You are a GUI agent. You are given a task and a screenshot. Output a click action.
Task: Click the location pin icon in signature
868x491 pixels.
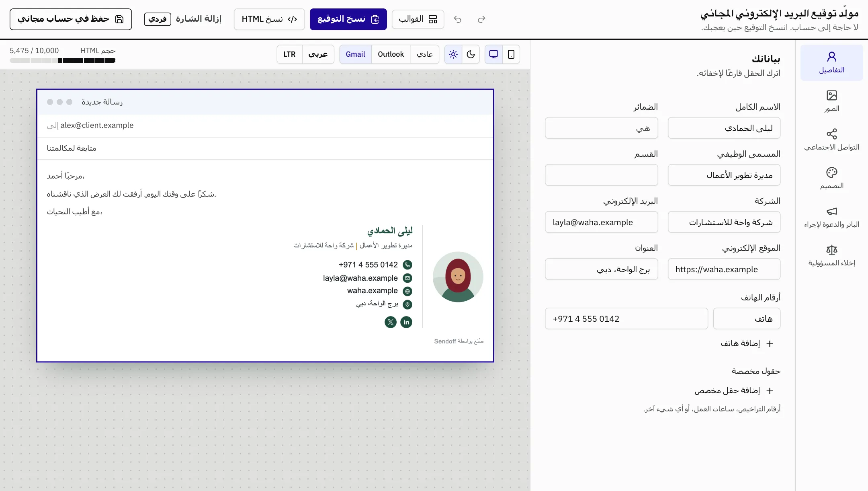407,304
